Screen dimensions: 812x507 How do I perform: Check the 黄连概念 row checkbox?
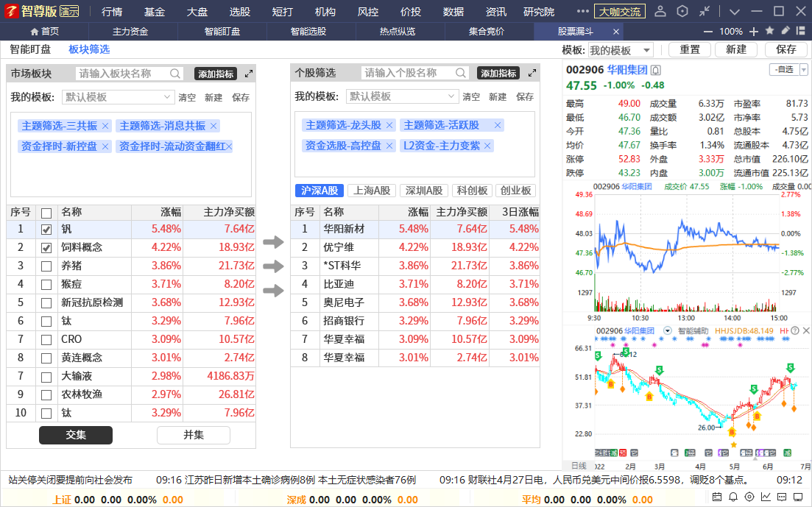46,358
